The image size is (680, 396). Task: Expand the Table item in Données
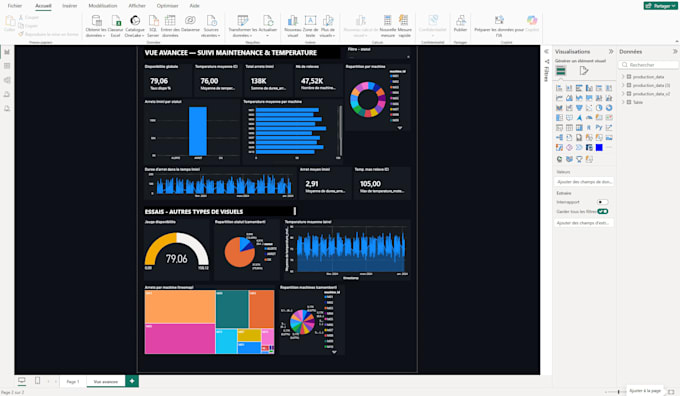point(623,102)
